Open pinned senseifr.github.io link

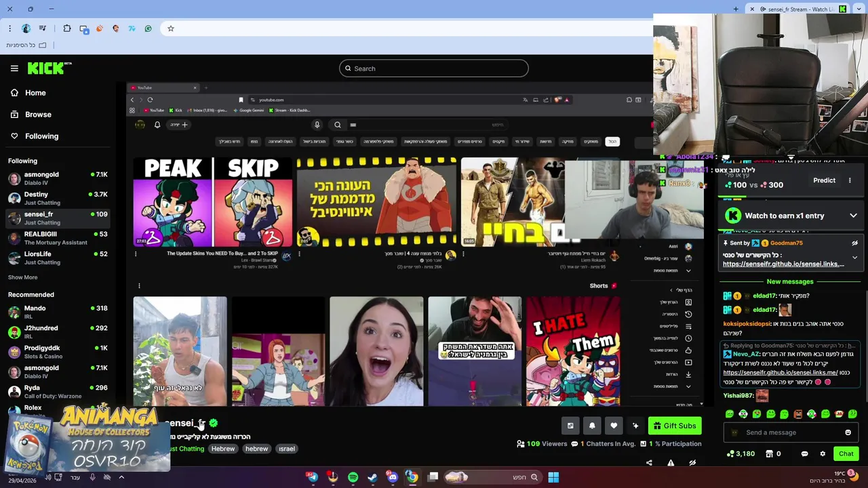(783, 264)
